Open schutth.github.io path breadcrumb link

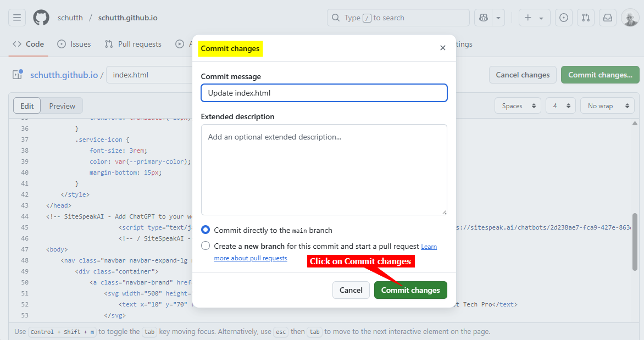click(64, 75)
